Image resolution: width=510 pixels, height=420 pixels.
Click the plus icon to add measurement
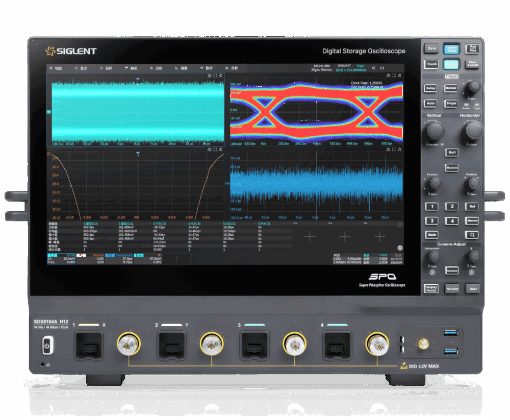310,236
